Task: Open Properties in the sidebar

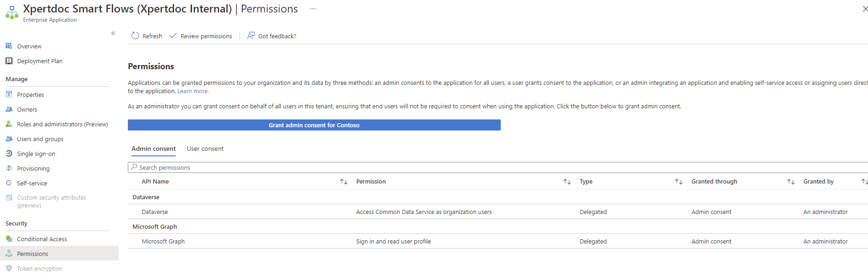Action: click(30, 95)
